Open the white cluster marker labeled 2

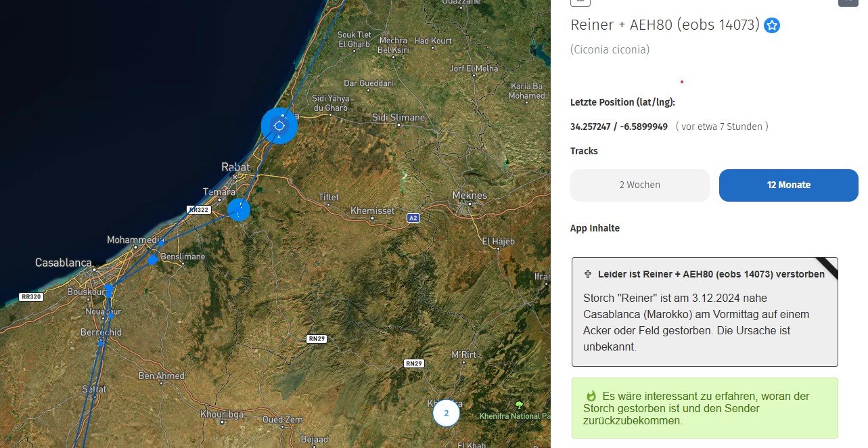point(446,413)
